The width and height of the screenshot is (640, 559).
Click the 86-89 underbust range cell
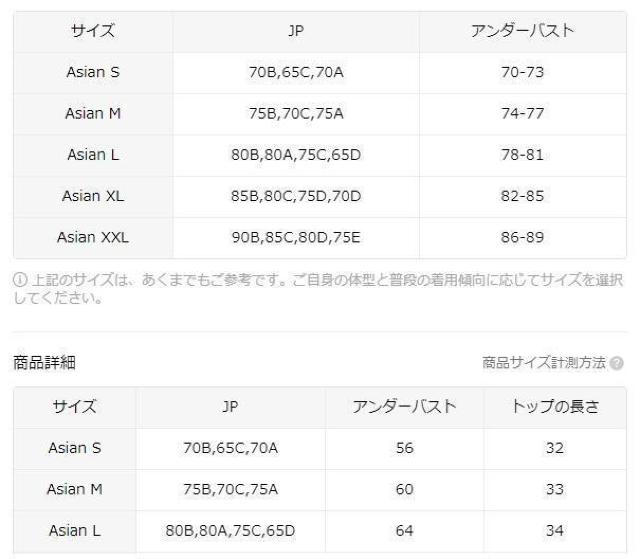click(521, 237)
